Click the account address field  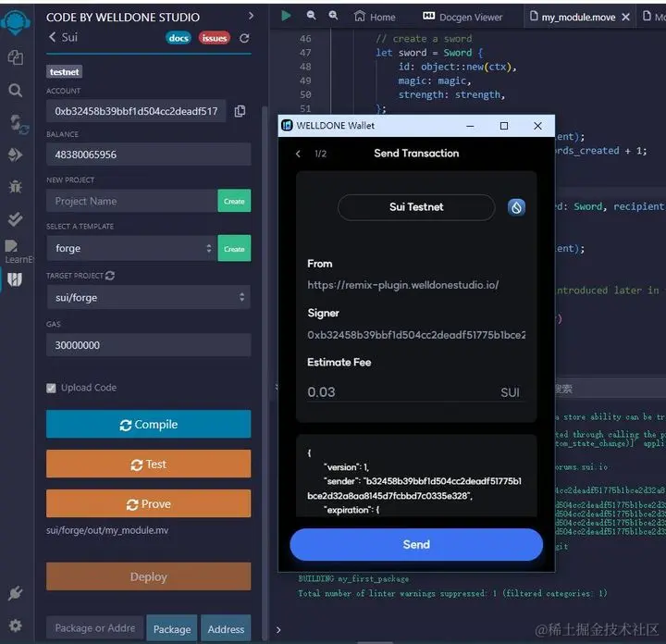point(136,111)
